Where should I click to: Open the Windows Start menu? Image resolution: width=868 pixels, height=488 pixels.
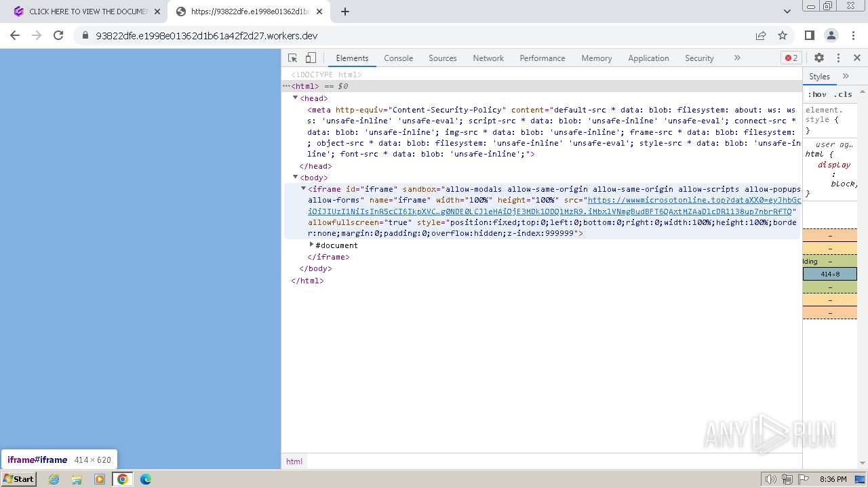coord(18,479)
